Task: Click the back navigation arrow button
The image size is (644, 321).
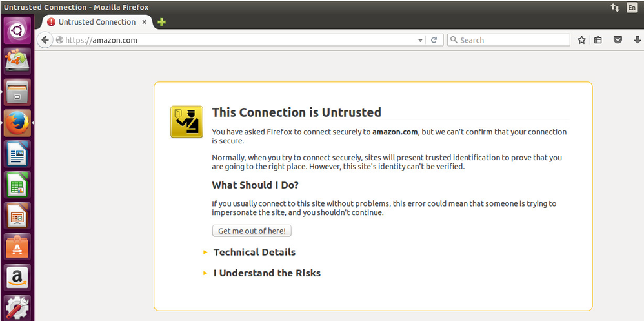Action: pos(45,40)
